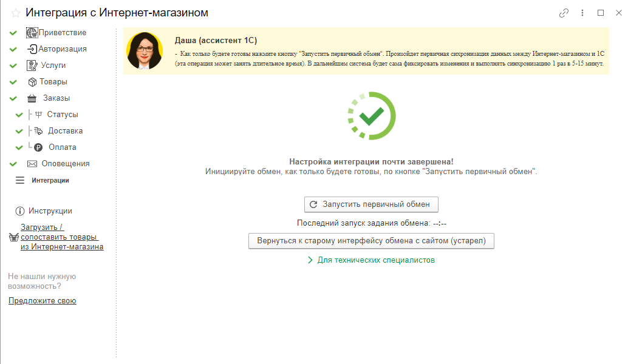Image resolution: width=628 pixels, height=364 pixels.
Task: Click the basket icon next to Заказы
Action: 32,98
